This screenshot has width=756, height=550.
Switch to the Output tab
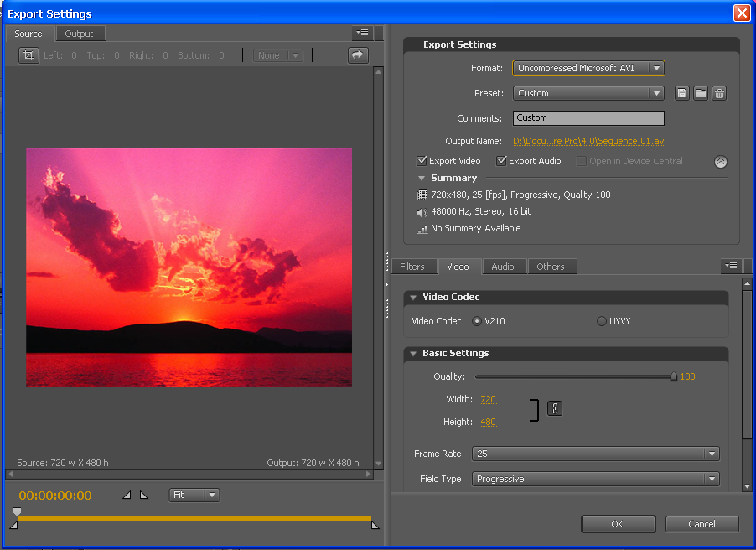click(80, 34)
